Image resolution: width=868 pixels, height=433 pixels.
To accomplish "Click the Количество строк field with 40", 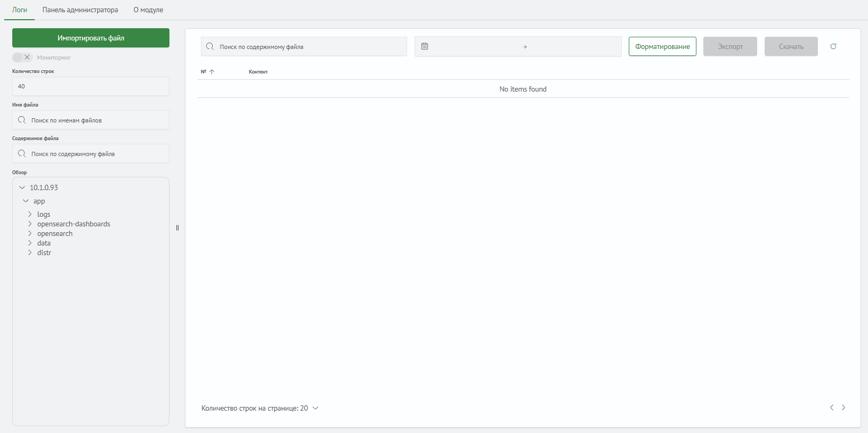I will point(91,86).
